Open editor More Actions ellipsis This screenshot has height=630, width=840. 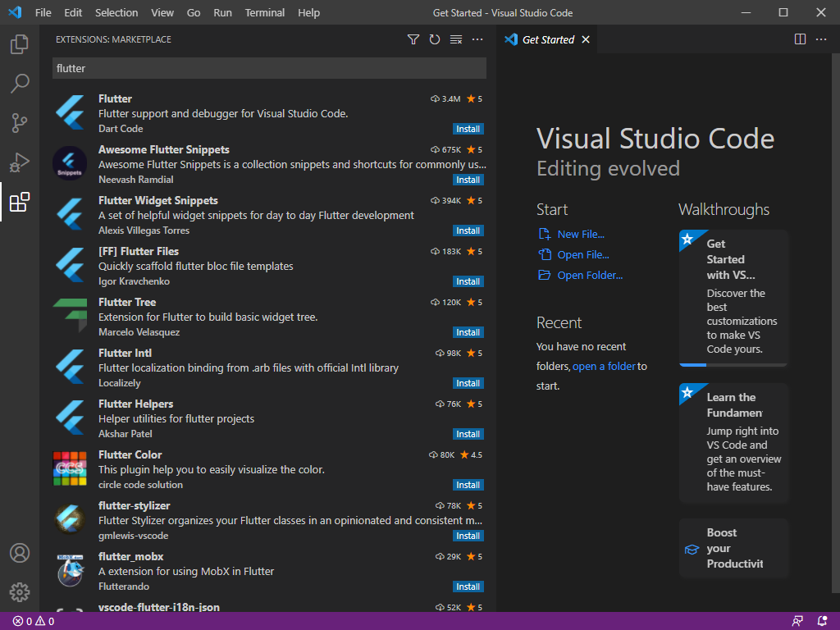[820, 39]
